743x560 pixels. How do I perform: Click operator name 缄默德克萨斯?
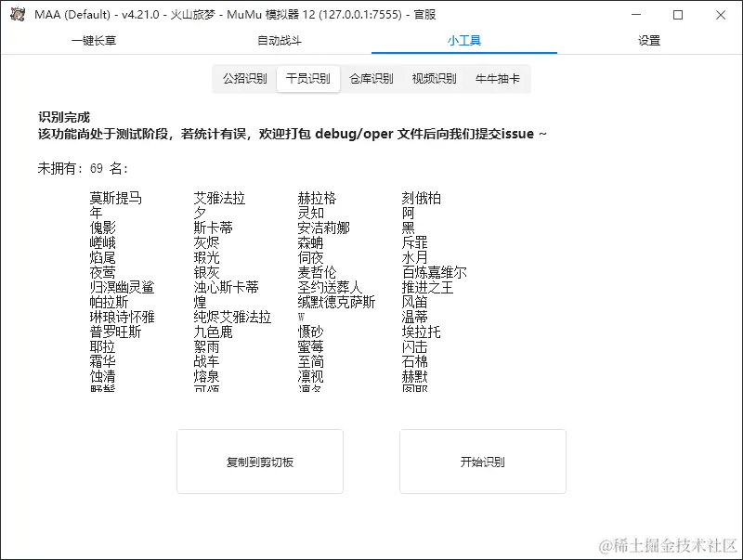336,302
